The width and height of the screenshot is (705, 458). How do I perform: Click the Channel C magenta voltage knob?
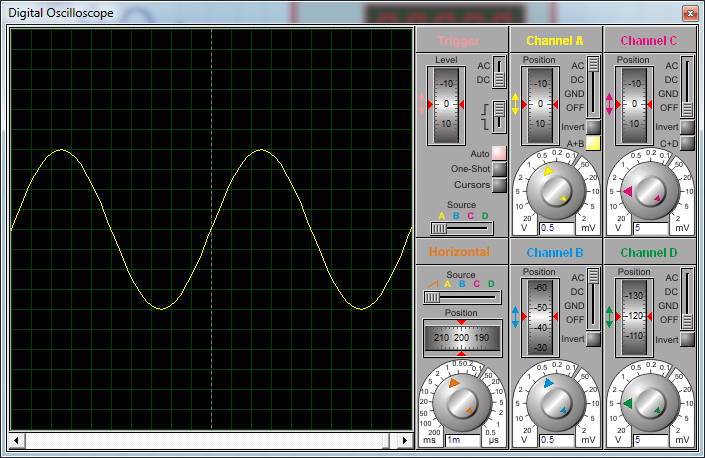pos(650,191)
